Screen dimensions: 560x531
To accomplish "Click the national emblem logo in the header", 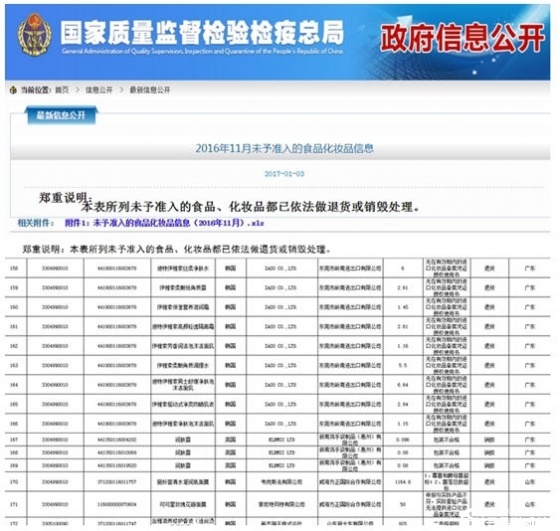I will pos(34,35).
